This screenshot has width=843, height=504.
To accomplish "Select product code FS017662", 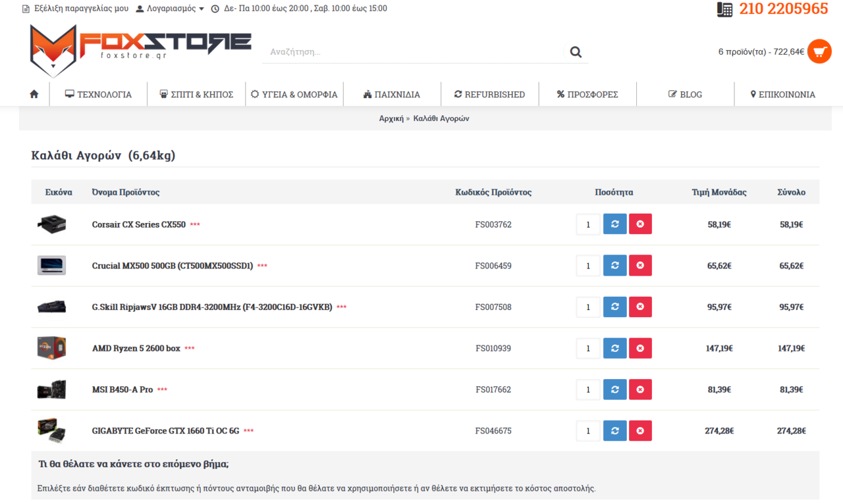I will click(x=493, y=390).
